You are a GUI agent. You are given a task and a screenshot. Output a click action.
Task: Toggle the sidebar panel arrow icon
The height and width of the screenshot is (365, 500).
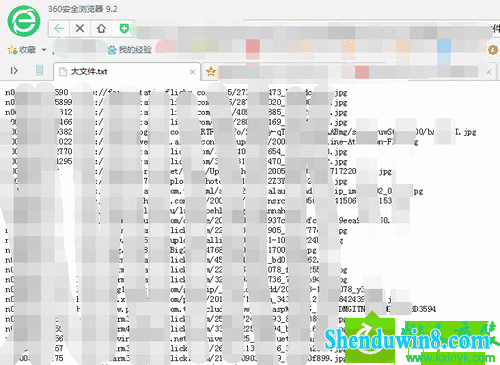(14, 71)
